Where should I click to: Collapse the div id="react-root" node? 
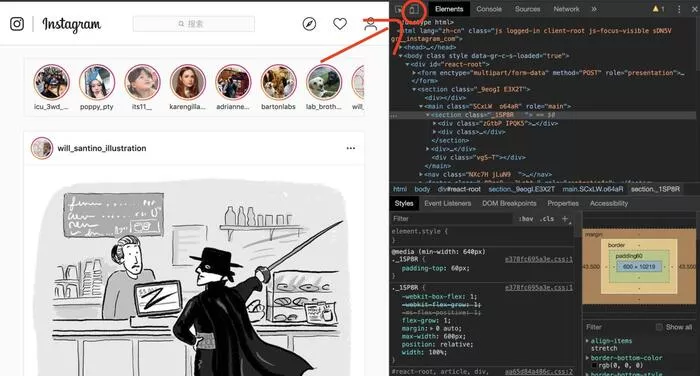[x=408, y=64]
